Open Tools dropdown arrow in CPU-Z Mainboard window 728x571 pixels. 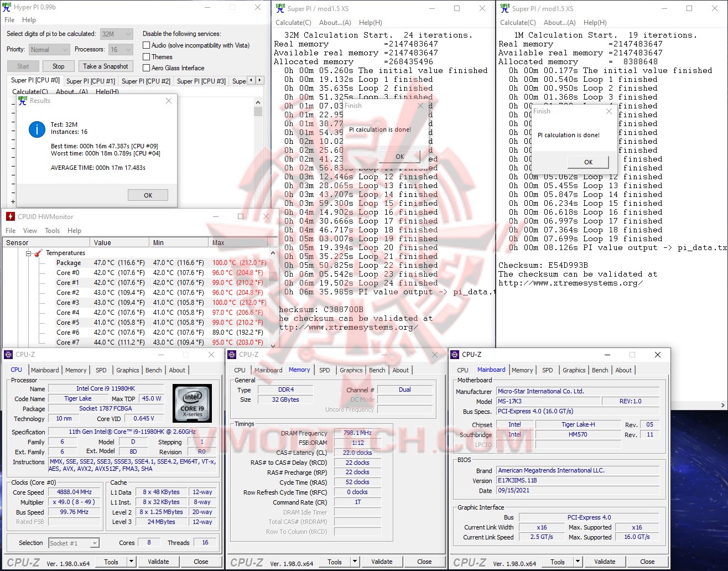coord(578,562)
